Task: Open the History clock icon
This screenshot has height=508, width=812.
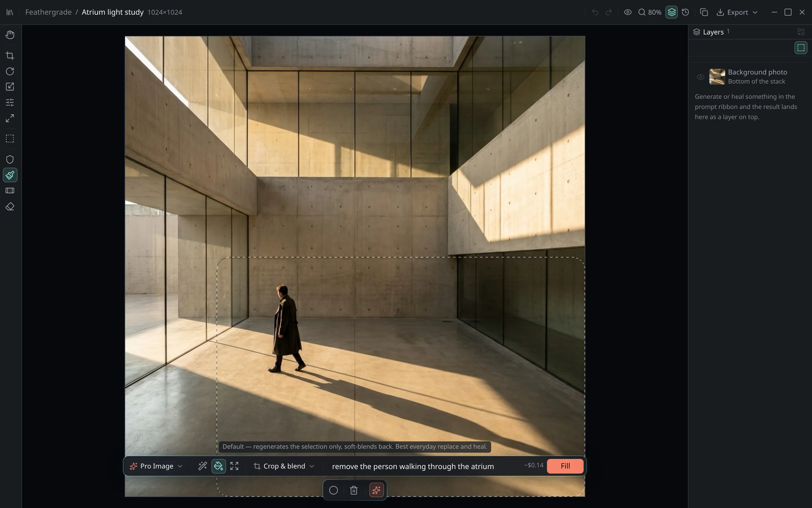Action: point(685,12)
